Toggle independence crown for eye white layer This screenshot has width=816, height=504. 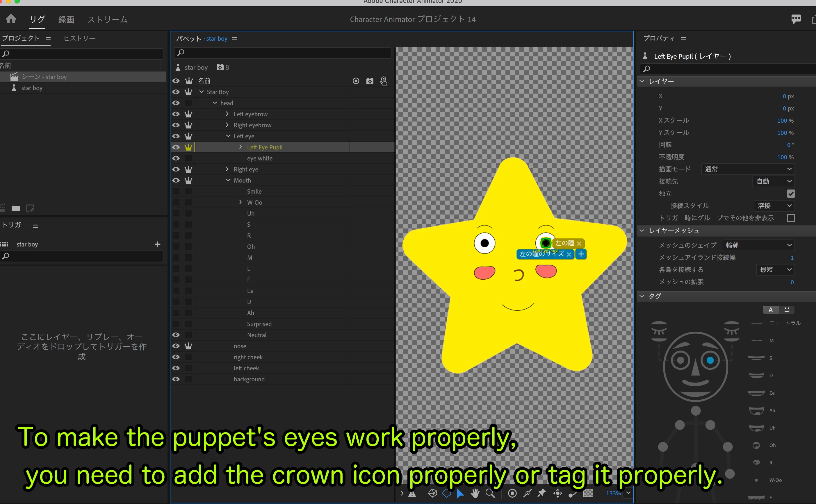click(188, 158)
